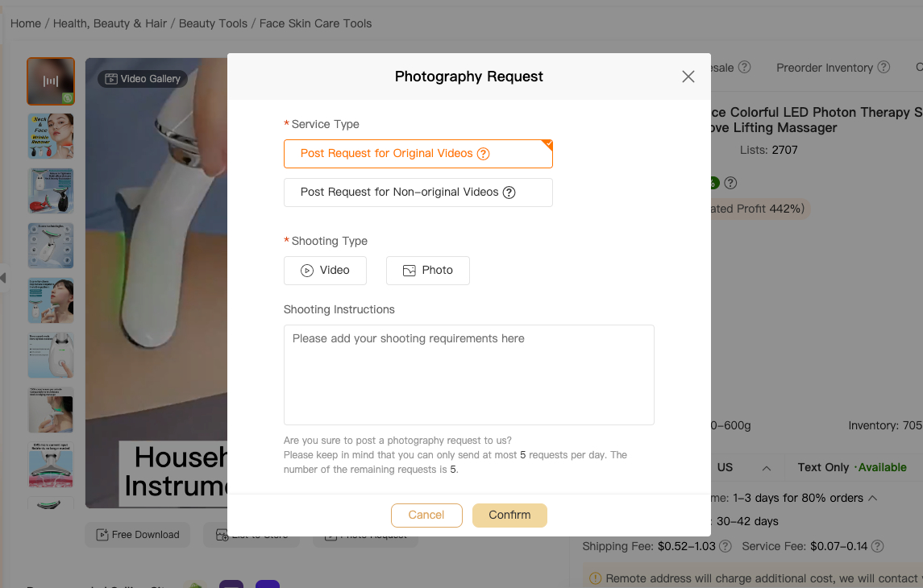This screenshot has width=923, height=588.
Task: Click the Service Fee help icon
Action: (x=878, y=546)
